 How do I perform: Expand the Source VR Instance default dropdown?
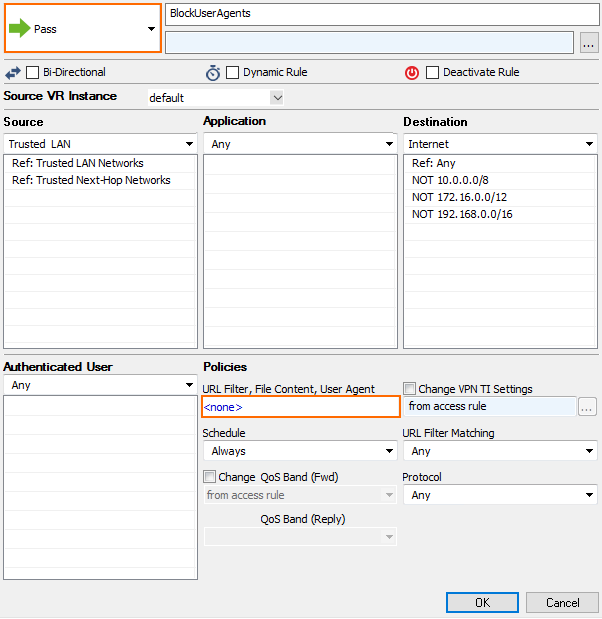[x=216, y=98]
